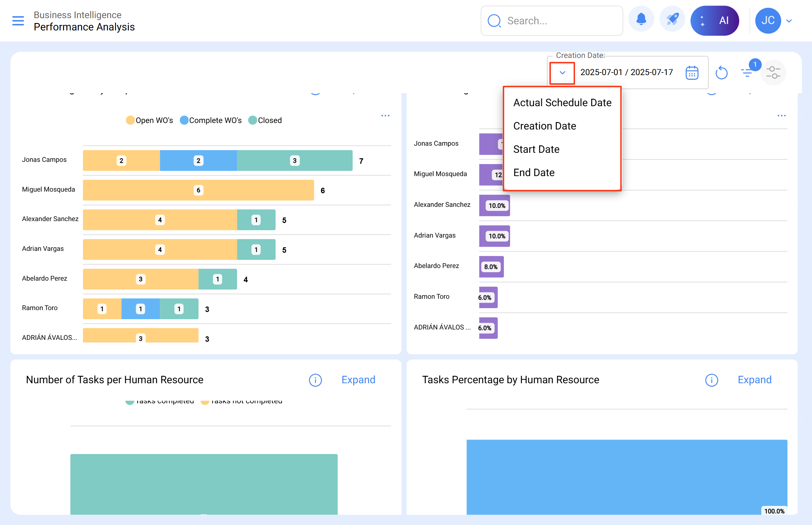Open the AI assistant button
This screenshot has width=812, height=525.
click(x=715, y=20)
